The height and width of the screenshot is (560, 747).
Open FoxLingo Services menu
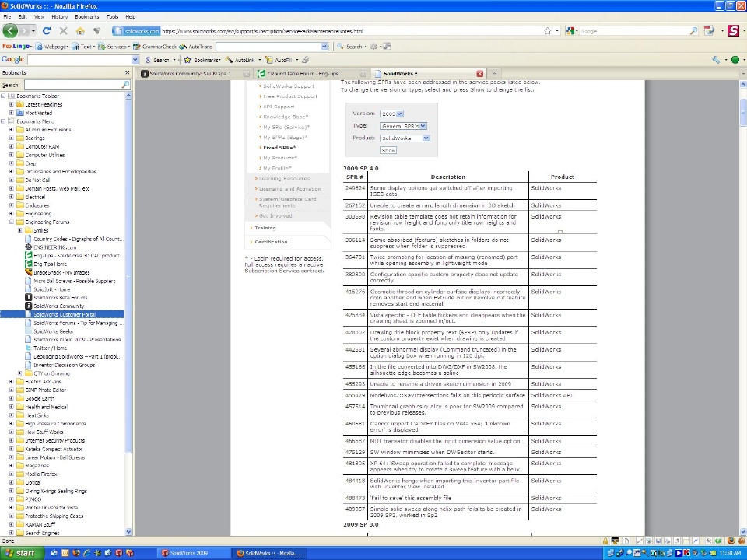point(114,46)
